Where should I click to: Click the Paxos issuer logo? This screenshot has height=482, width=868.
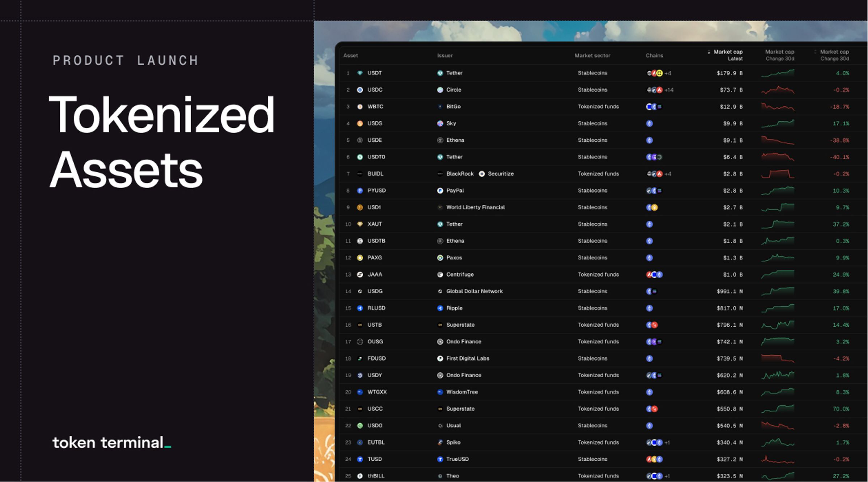point(440,258)
